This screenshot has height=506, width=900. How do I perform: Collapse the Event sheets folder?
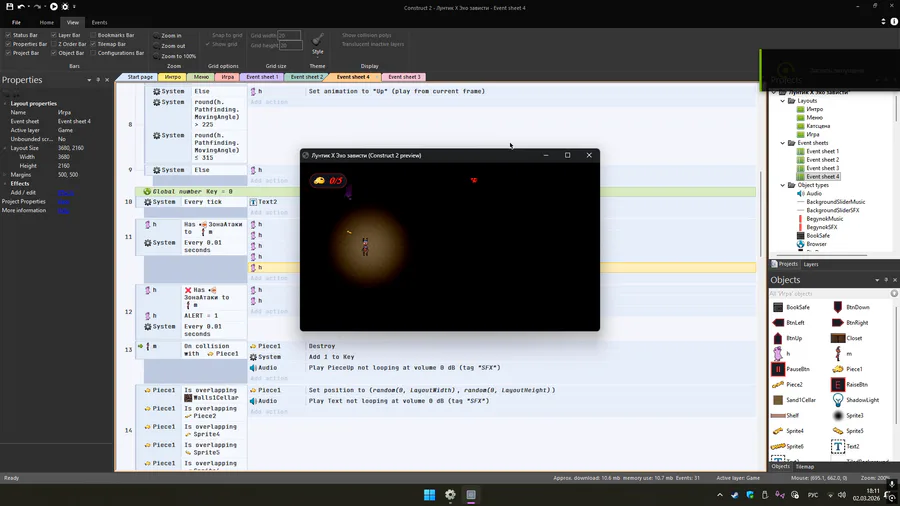point(782,143)
